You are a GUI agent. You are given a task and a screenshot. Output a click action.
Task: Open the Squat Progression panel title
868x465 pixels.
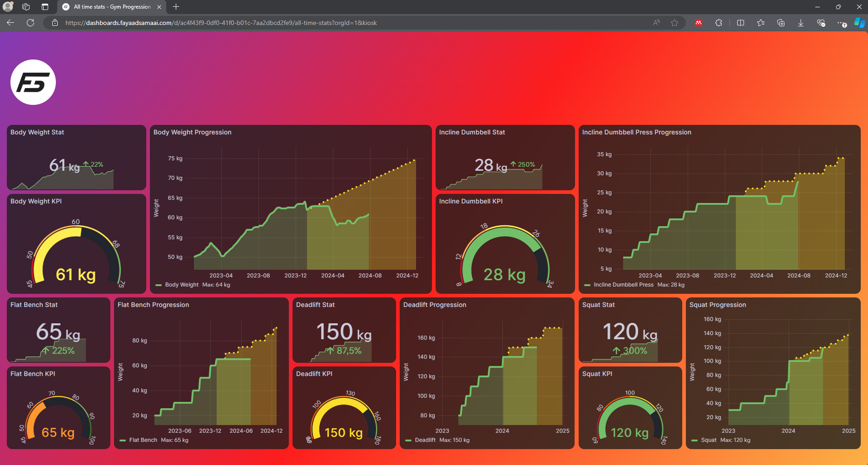coord(717,305)
